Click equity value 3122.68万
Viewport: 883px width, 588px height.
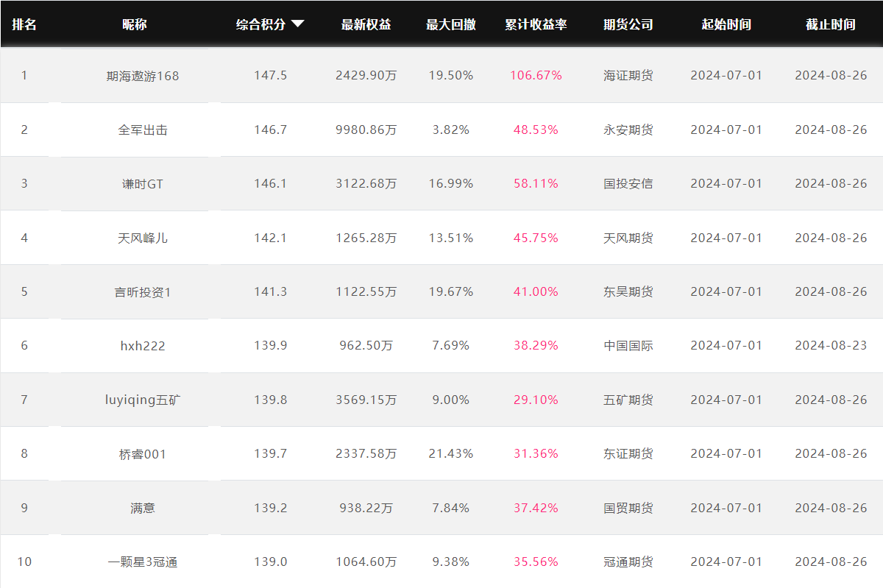click(366, 183)
